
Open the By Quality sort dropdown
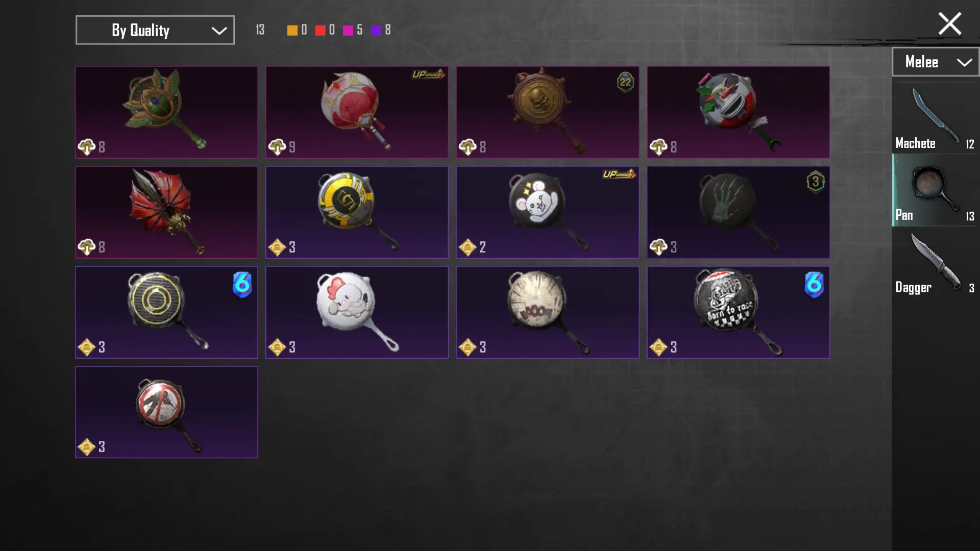click(155, 30)
